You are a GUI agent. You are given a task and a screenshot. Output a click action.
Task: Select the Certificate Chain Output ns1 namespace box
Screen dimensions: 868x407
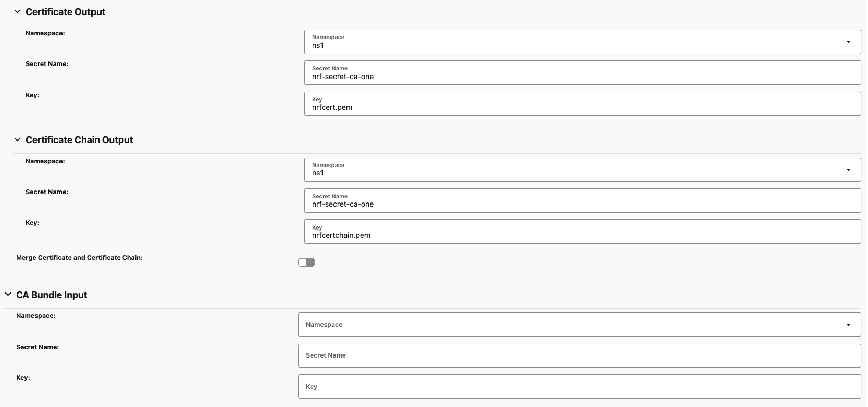(x=573, y=170)
